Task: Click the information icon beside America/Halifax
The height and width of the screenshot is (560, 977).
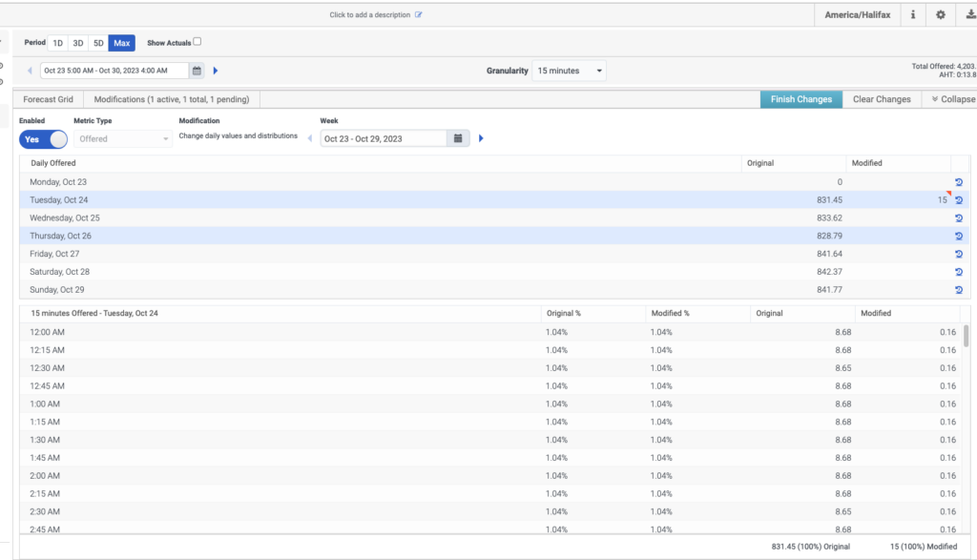Action: tap(913, 15)
